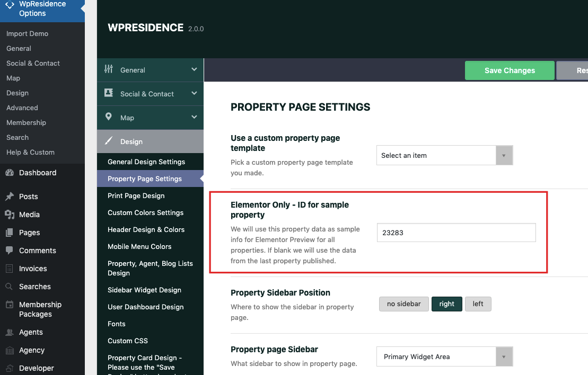Click the WpResidence Options code icon

10,5
